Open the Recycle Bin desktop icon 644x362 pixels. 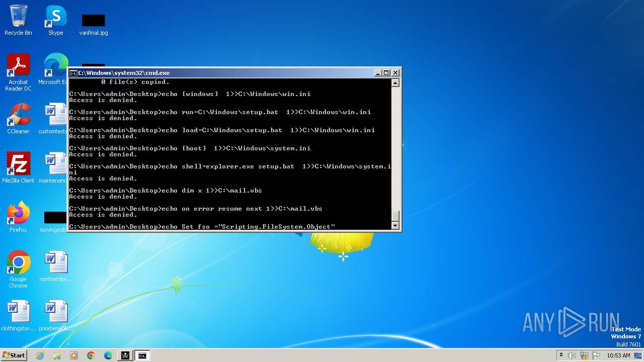(x=18, y=20)
